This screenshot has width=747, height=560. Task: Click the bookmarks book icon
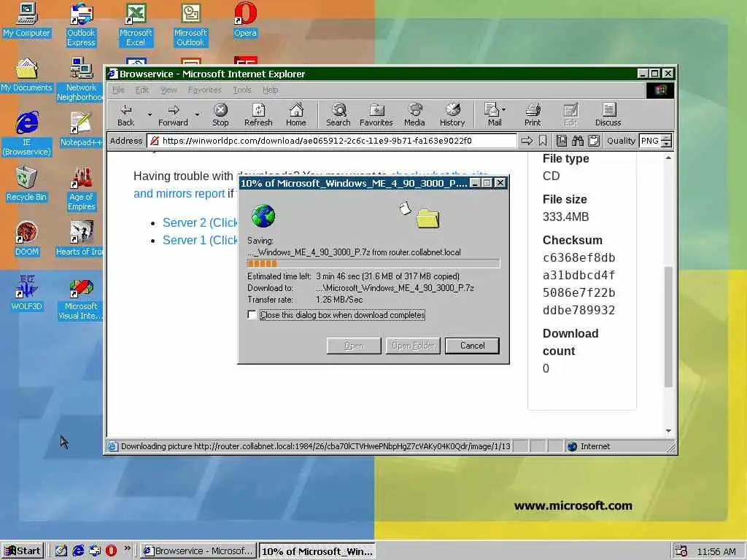pos(562,141)
